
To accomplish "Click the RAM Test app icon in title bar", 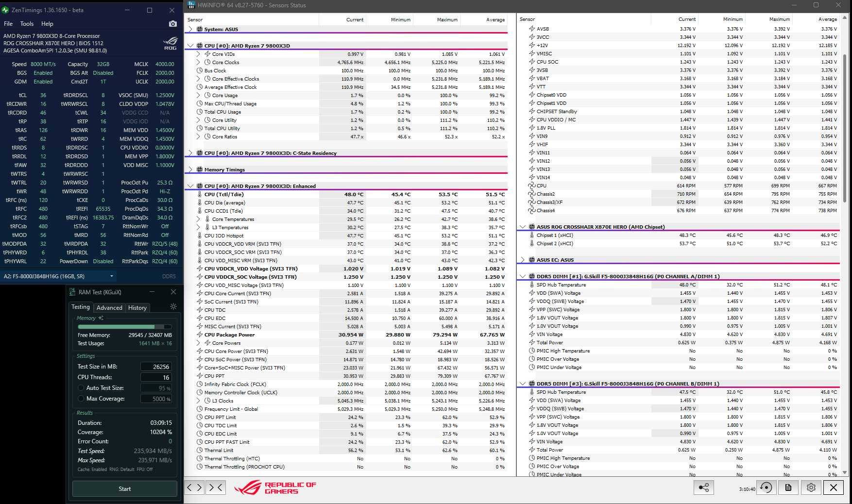I will (72, 292).
